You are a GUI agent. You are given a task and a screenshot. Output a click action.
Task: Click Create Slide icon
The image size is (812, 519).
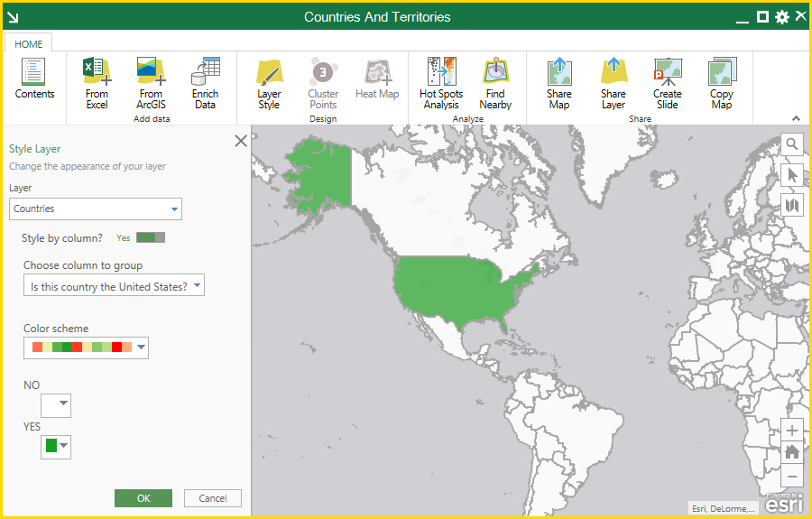coord(668,71)
